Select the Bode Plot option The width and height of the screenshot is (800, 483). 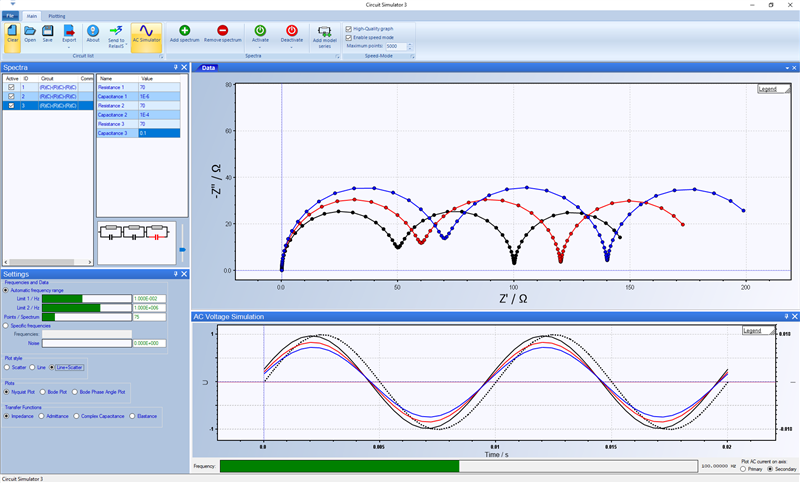click(43, 392)
